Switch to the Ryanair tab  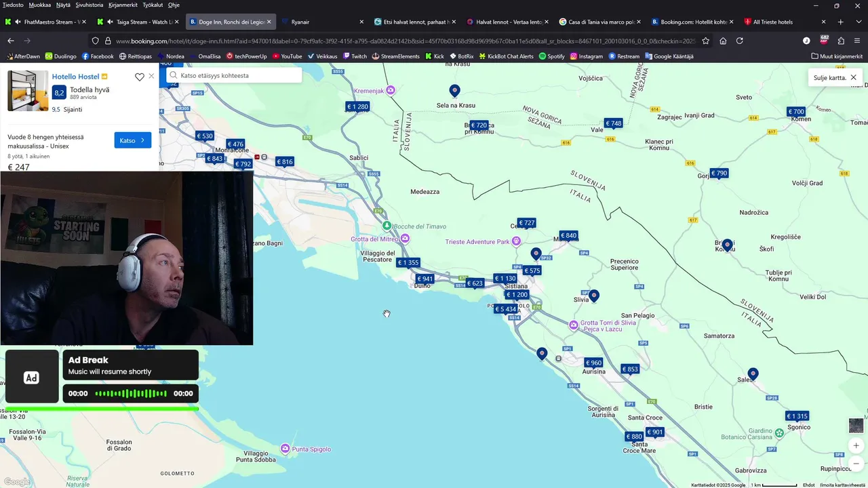click(x=322, y=22)
